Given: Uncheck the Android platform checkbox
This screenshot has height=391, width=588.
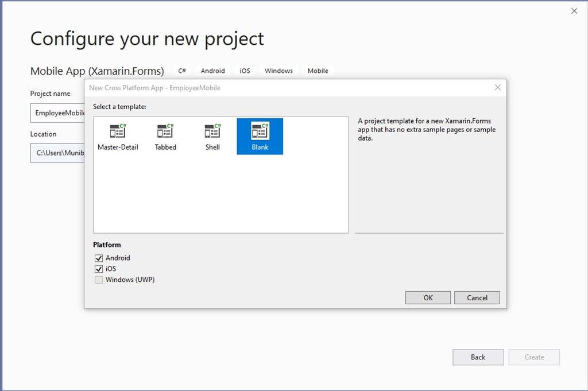Looking at the screenshot, I should pyautogui.click(x=99, y=258).
